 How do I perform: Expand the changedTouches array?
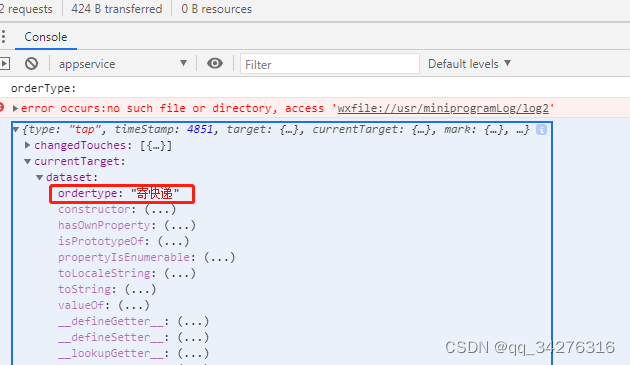pos(27,145)
